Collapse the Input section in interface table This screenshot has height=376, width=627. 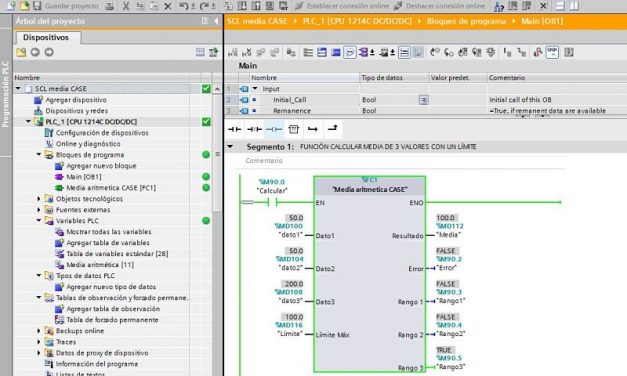point(255,88)
